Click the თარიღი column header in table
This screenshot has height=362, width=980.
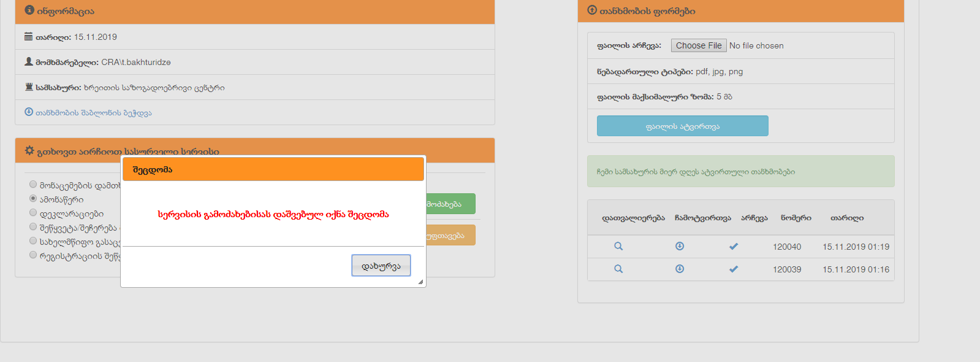846,218
